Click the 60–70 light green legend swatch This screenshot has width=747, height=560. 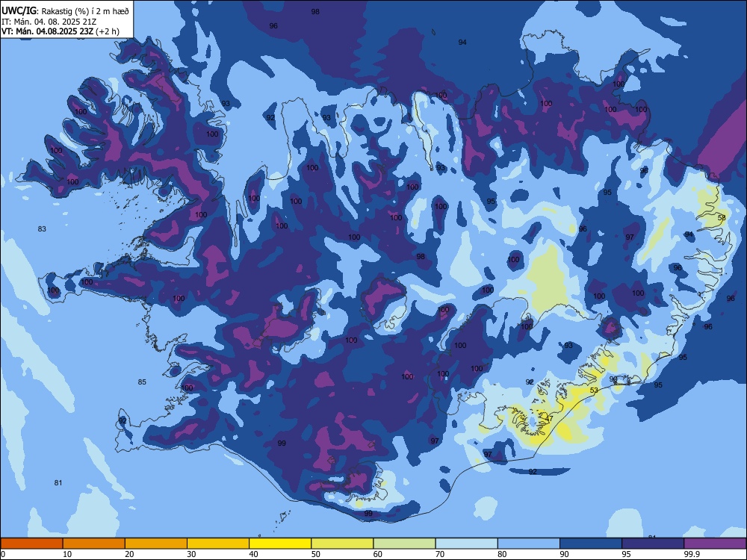point(404,544)
